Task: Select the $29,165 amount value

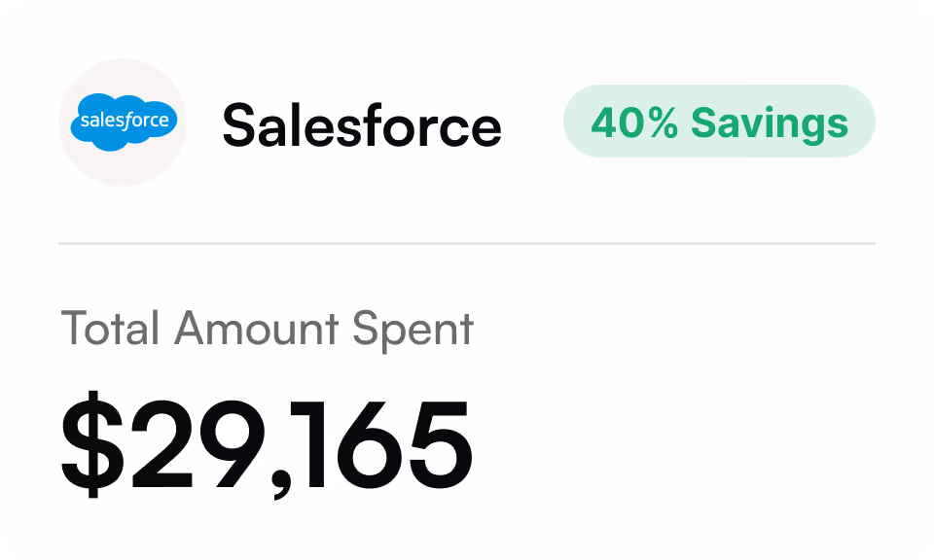Action: tap(267, 444)
